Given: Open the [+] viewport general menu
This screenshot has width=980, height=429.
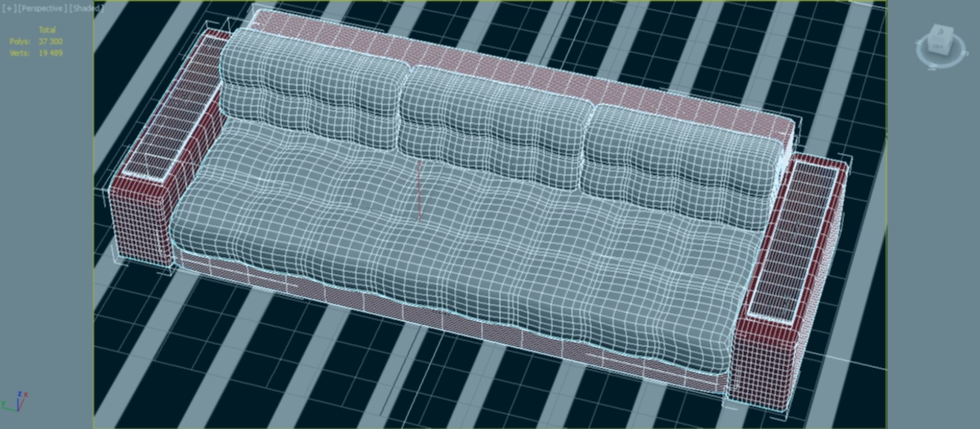Looking at the screenshot, I should 9,9.
